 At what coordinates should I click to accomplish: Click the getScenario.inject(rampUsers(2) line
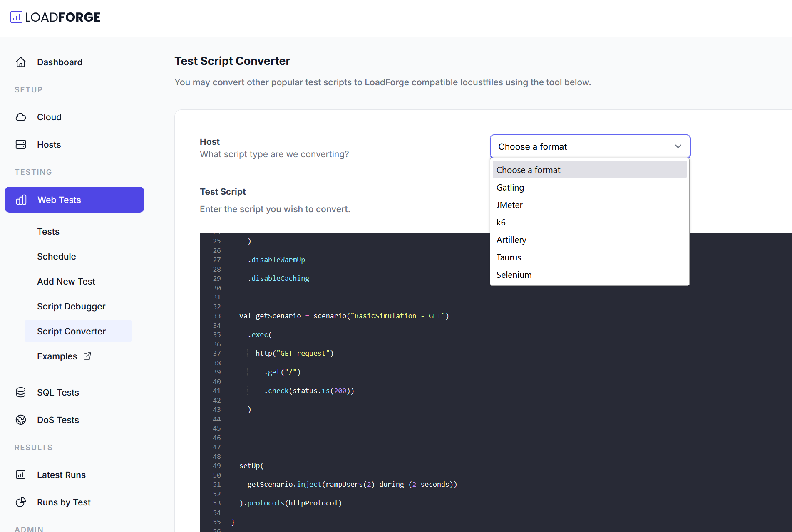coord(352,484)
